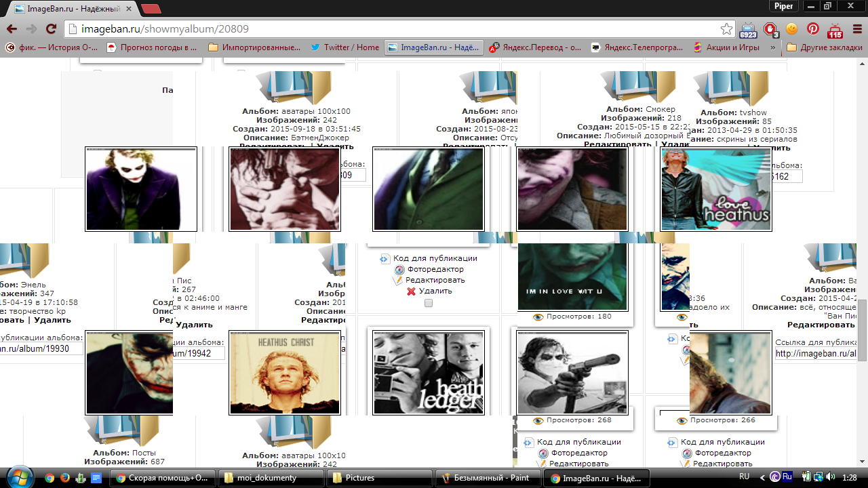The image size is (868, 488).
Task: Open the Piper profile button
Action: coord(785,6)
